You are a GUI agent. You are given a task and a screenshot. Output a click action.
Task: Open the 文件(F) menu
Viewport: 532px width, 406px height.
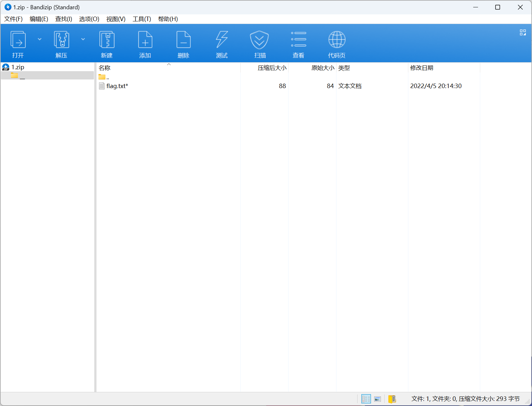pos(13,19)
